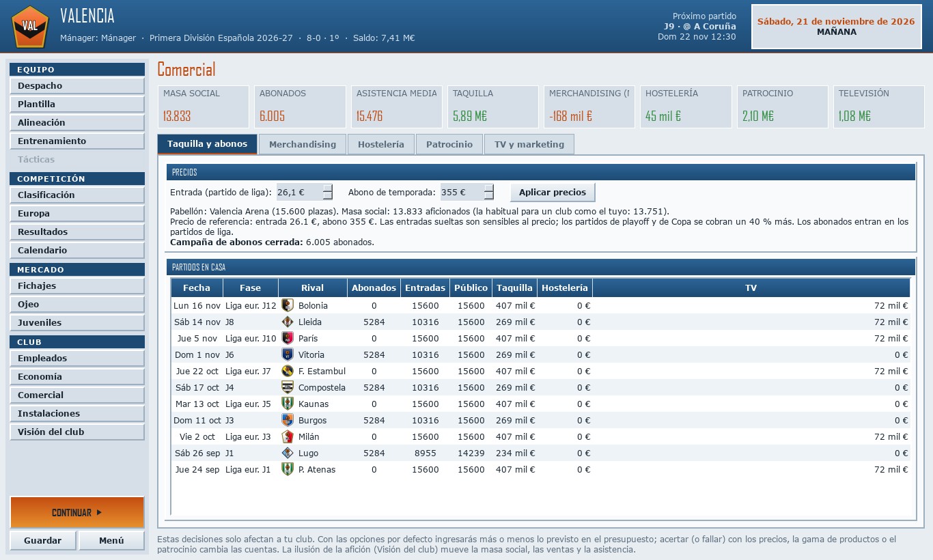This screenshot has height=560, width=933.
Task: Open the Fichajes transfers section
Action: click(x=77, y=286)
